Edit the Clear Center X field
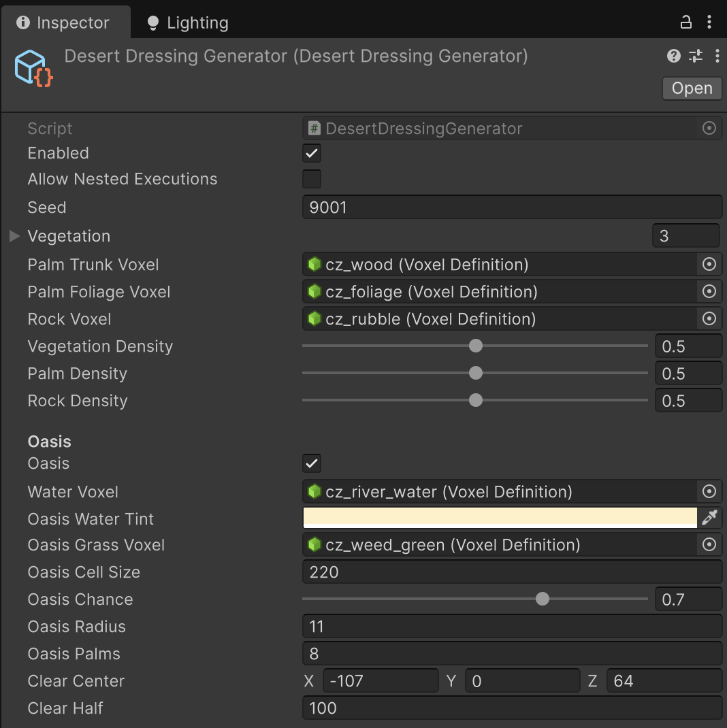Screen dimensions: 727x728 [381, 680]
